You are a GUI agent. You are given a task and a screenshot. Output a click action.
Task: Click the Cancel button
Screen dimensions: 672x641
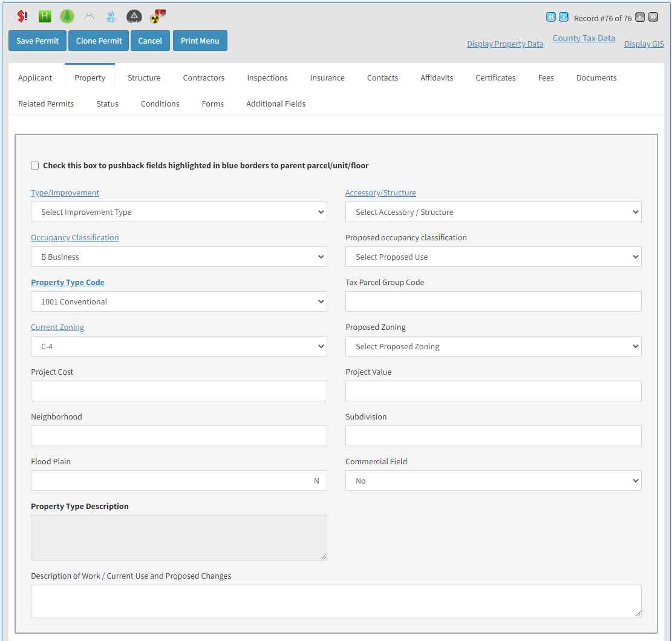pyautogui.click(x=150, y=41)
